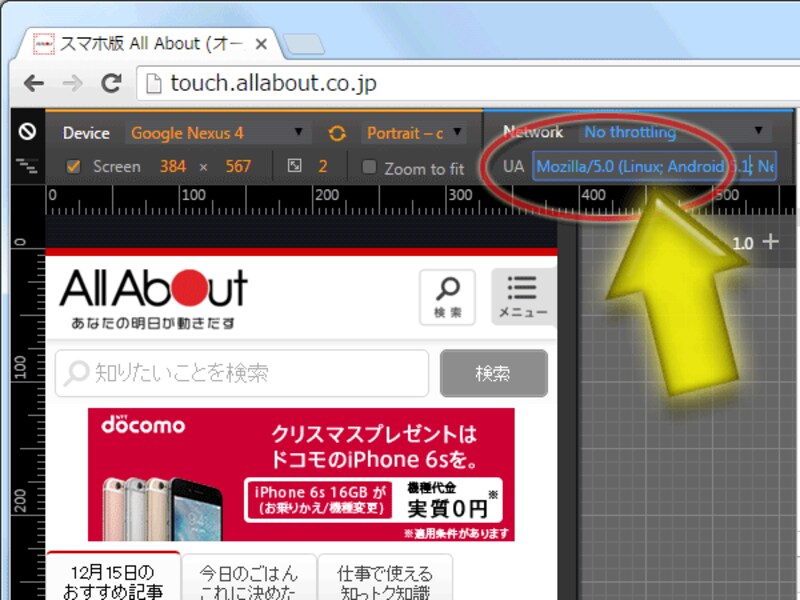800x600 pixels.
Task: Open the 今日のごはんこれに決めた link
Action: [248, 577]
